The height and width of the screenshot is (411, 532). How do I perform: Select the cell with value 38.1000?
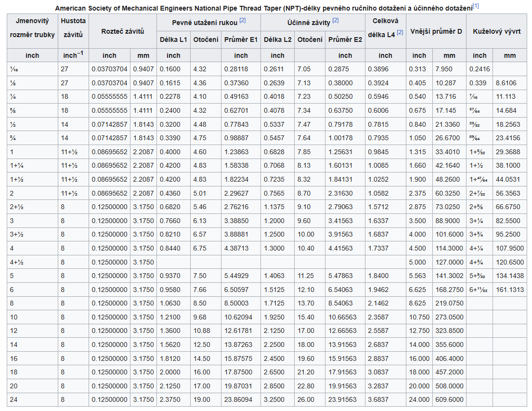(510, 165)
